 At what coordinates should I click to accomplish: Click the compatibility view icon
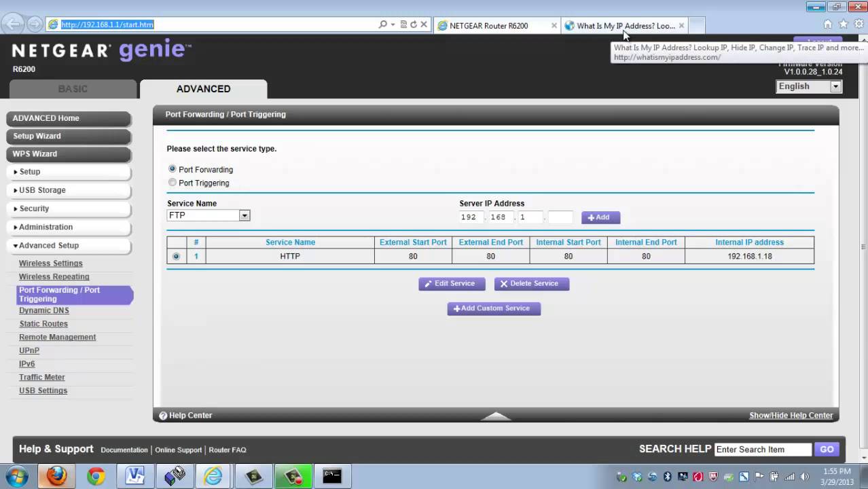(x=403, y=24)
